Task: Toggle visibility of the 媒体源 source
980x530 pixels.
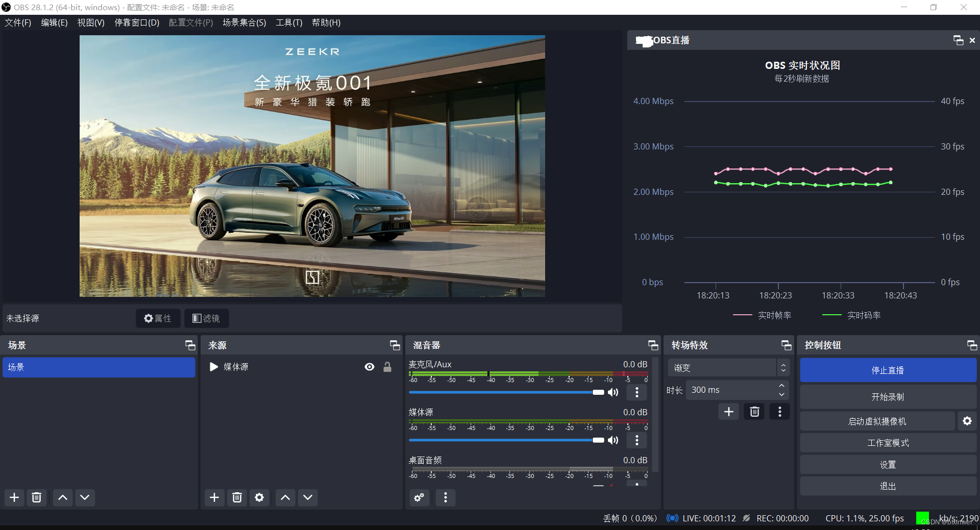Action: point(370,367)
